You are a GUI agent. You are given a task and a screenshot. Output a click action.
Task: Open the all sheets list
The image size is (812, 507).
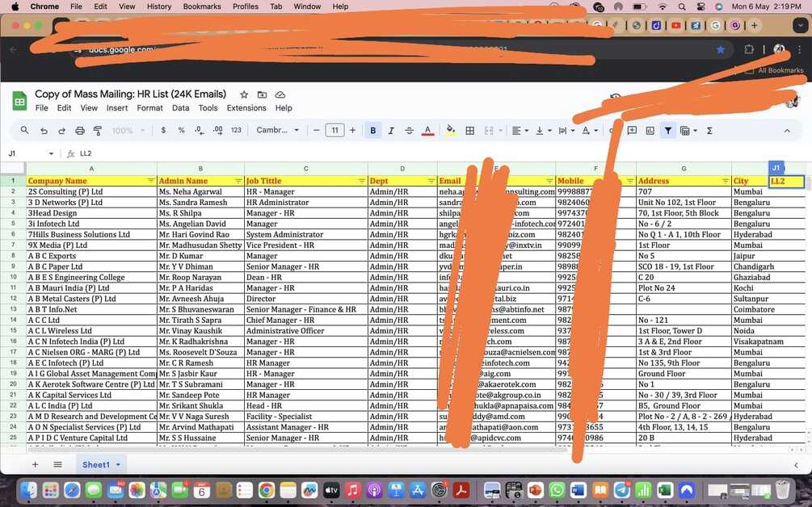pos(57,464)
